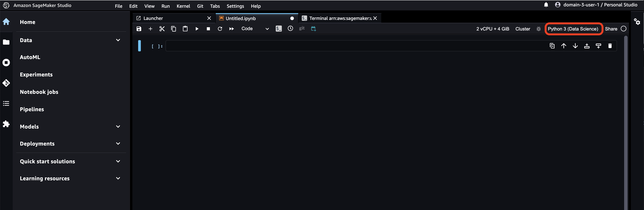Image resolution: width=644 pixels, height=210 pixels.
Task: Cut the selected cell with the scissors icon
Action: tap(162, 29)
